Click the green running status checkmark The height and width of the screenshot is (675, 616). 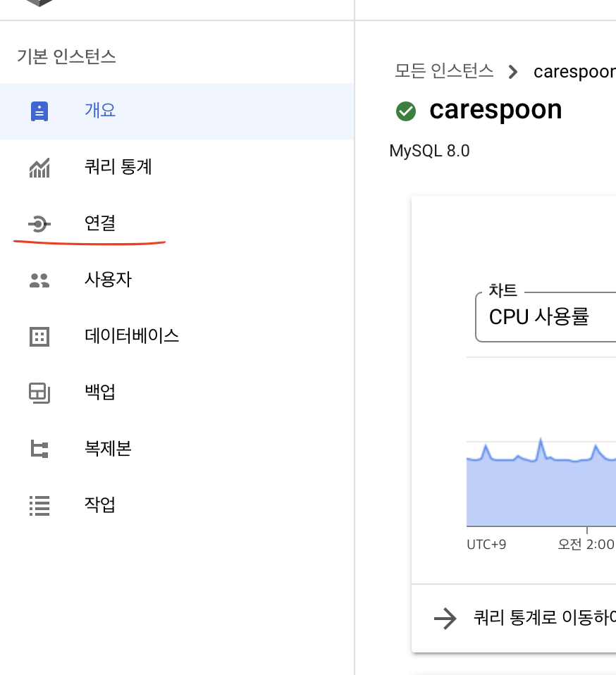point(405,111)
